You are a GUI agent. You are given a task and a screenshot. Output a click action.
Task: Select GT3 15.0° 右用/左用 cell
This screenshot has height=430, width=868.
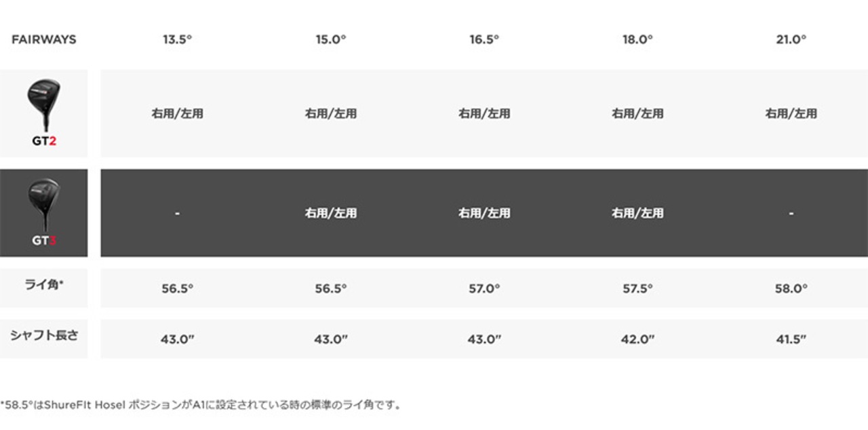click(x=330, y=213)
